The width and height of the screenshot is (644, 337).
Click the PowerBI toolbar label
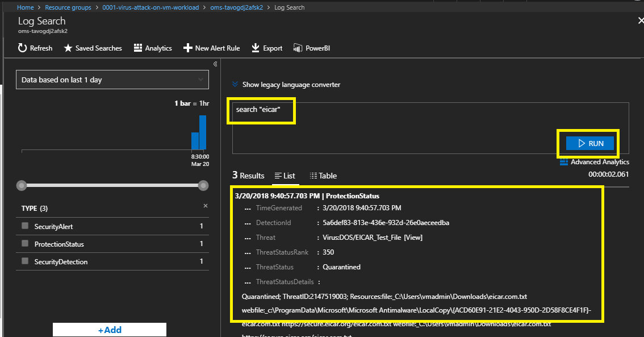coord(318,48)
